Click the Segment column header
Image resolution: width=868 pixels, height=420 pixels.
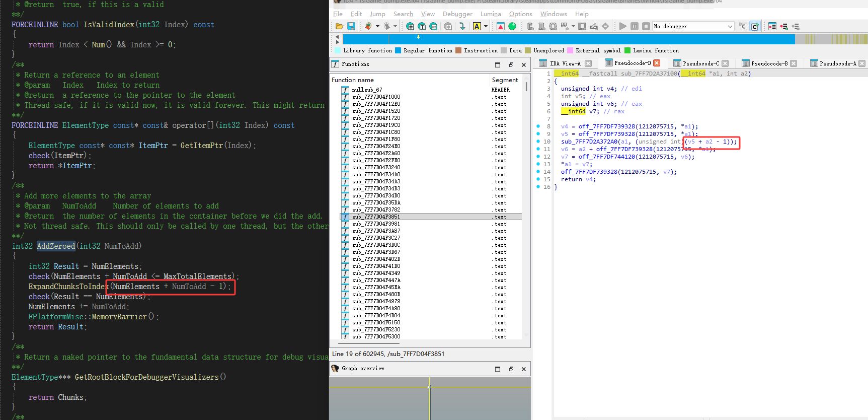point(505,80)
